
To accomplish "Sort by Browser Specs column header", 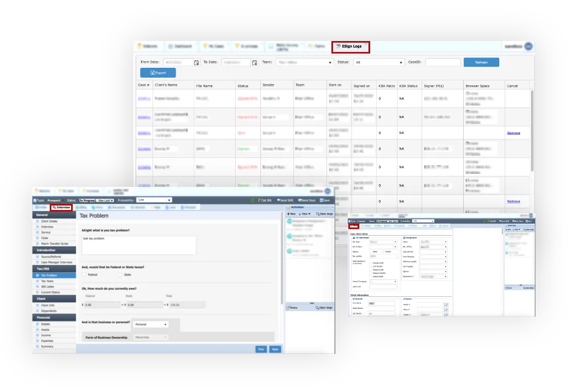I will tap(477, 86).
